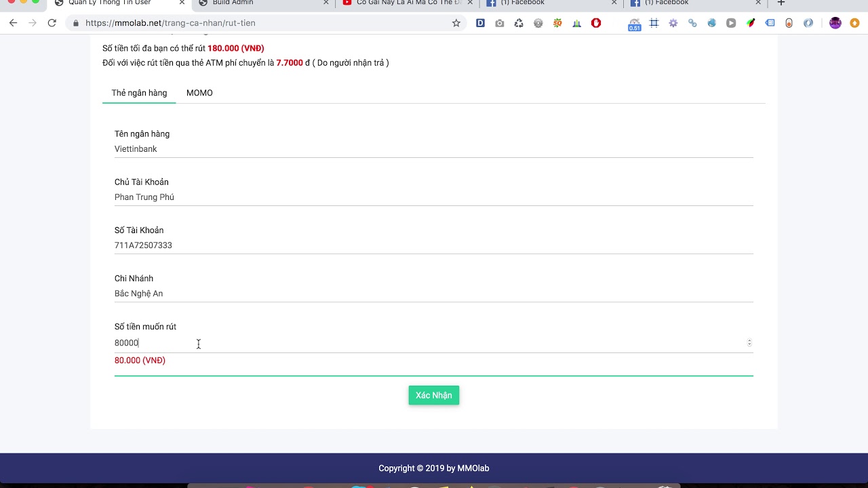Open the blue globe extension
This screenshot has width=868, height=488.
[x=711, y=23]
